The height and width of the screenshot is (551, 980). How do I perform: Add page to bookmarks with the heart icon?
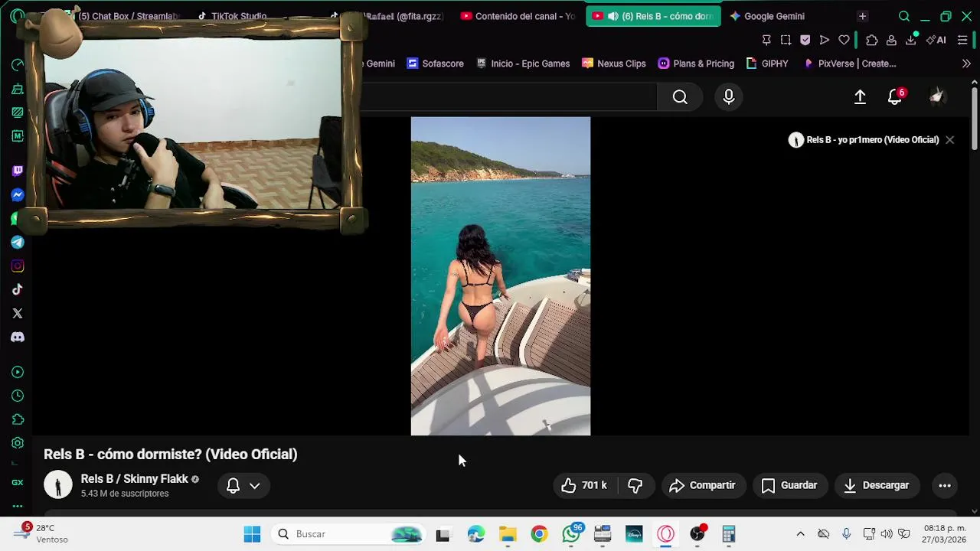pyautogui.click(x=844, y=40)
